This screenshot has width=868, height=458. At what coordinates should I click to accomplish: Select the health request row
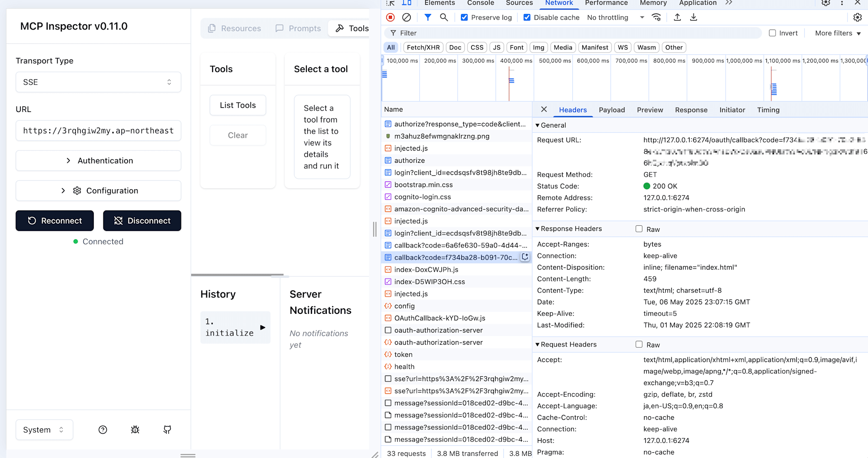(457, 366)
